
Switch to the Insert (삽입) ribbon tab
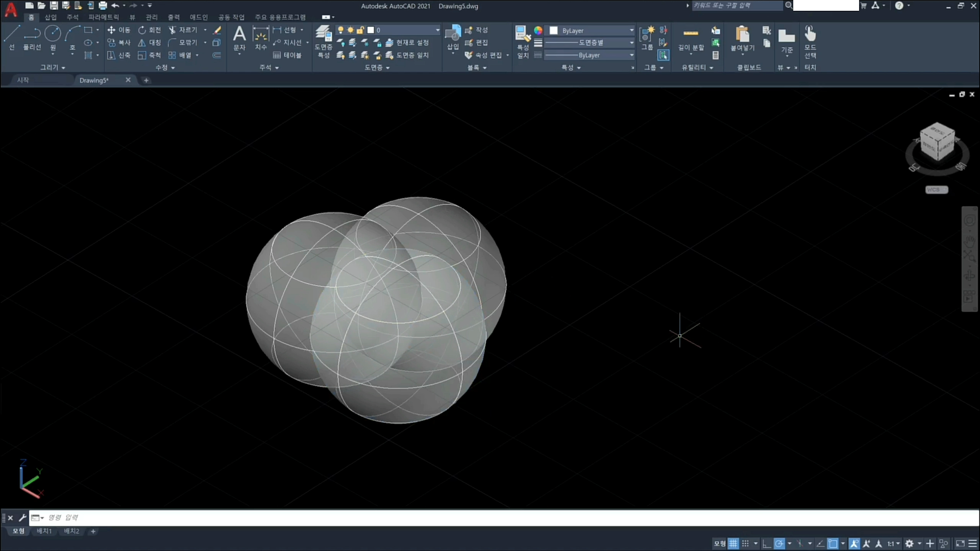tap(51, 17)
